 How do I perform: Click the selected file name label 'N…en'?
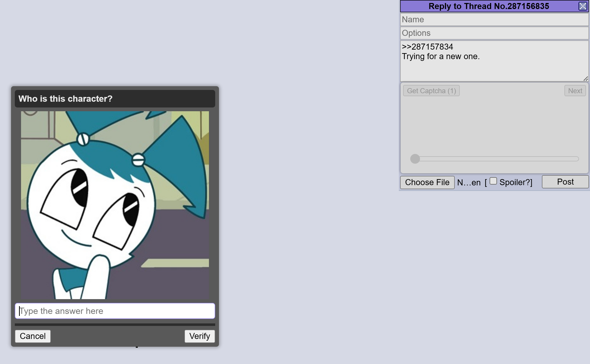pyautogui.click(x=469, y=182)
